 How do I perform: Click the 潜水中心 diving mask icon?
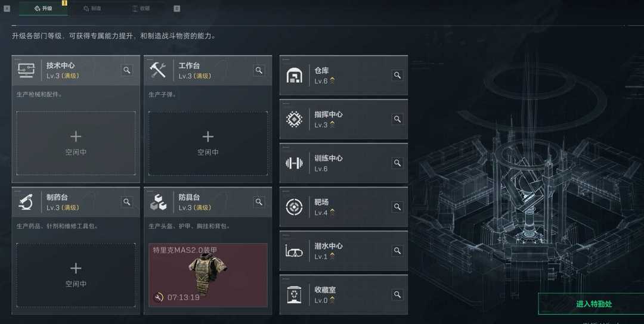(x=294, y=251)
